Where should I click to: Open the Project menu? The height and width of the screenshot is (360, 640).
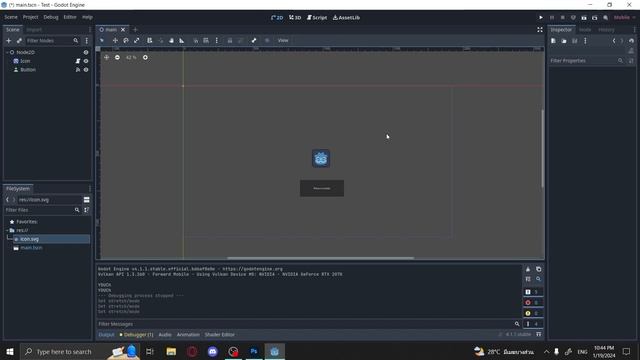coord(30,17)
